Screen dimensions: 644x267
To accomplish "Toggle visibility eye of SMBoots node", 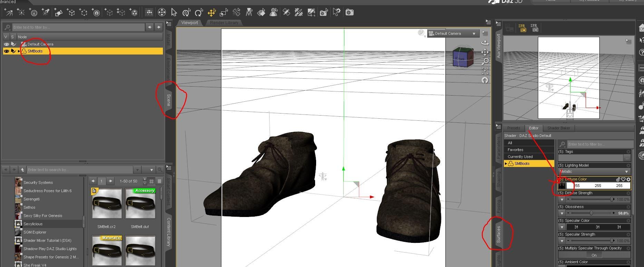I will [6, 51].
